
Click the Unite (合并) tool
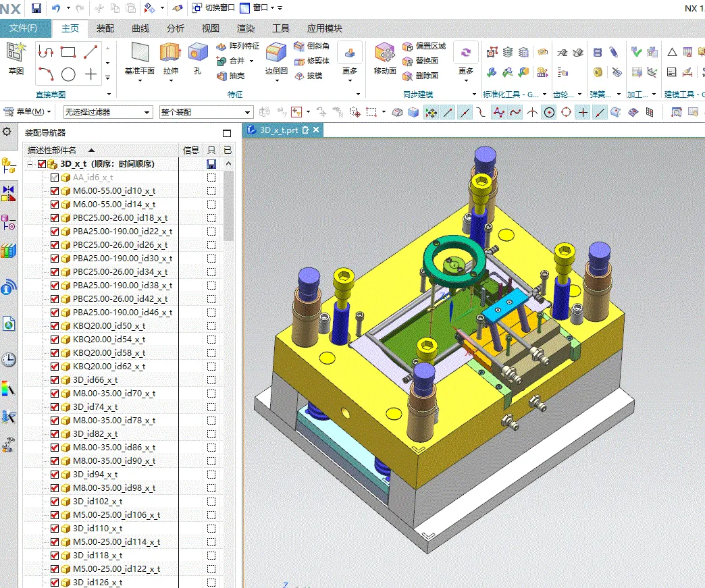click(x=231, y=61)
